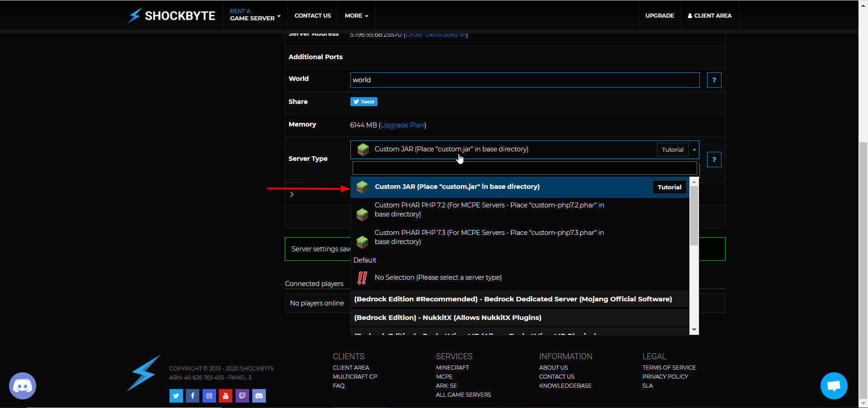Click the Server Type search box
Screen dimensions: 868x408
[524, 168]
